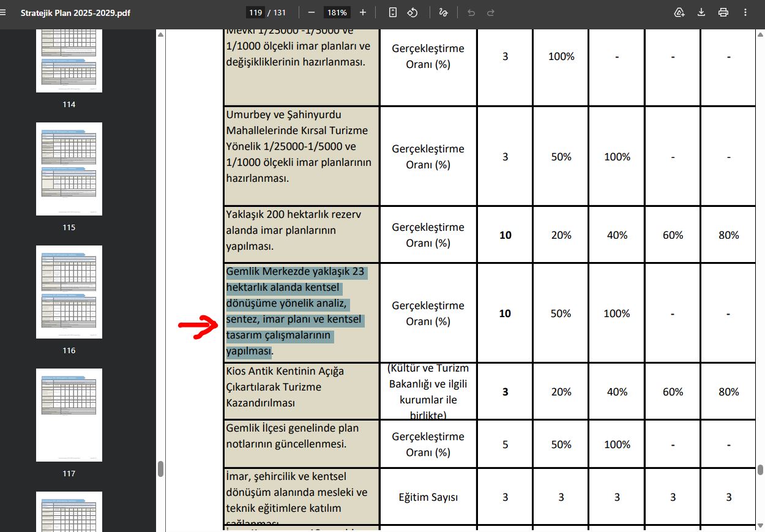Screen dimensions: 765x532
Task: Select page 115 thumbnail
Action: [x=69, y=169]
